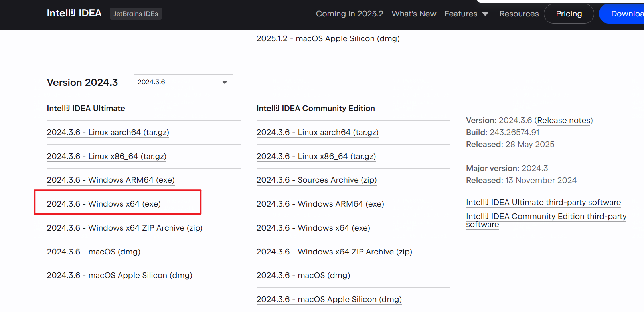Open the Release notes link
The height and width of the screenshot is (312, 644).
click(x=564, y=120)
